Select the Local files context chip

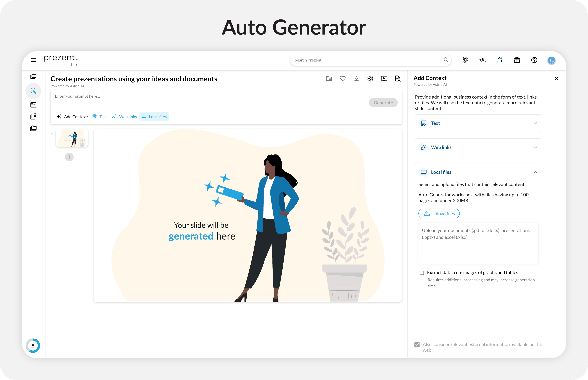154,117
